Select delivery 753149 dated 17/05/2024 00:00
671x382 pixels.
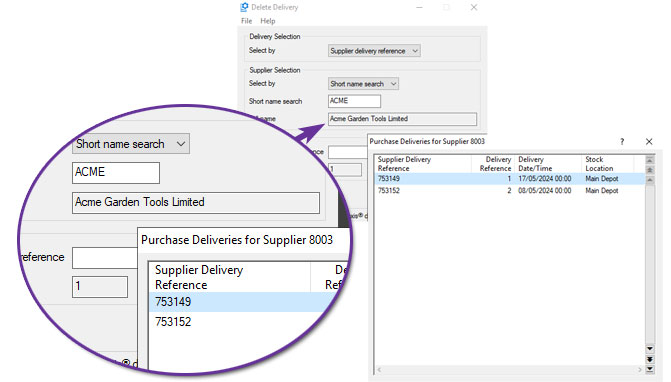[509, 179]
